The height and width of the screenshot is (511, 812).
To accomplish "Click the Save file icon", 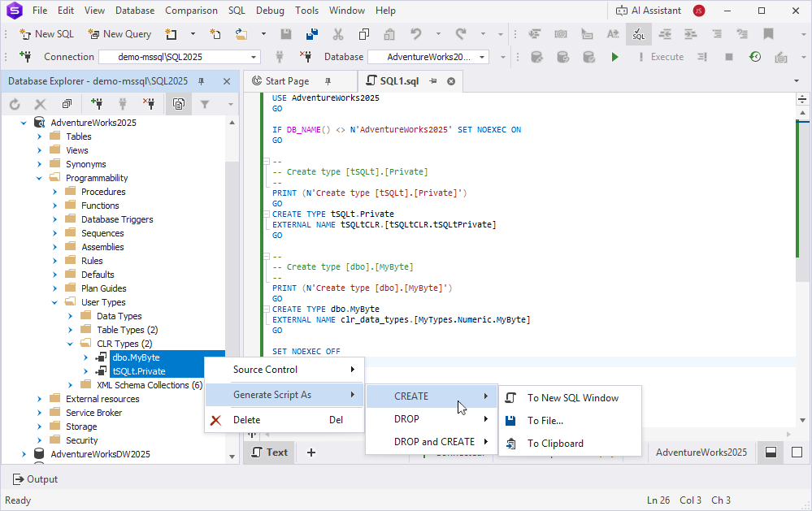I will 286,34.
